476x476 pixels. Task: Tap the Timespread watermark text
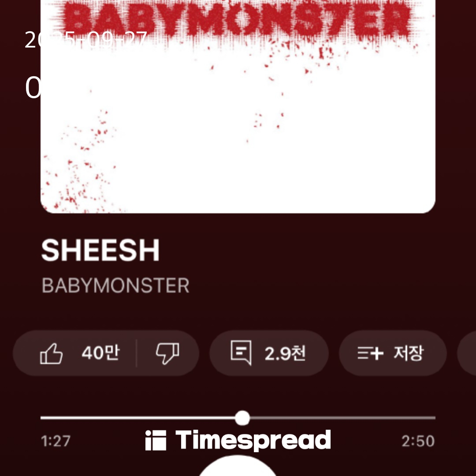click(x=253, y=440)
